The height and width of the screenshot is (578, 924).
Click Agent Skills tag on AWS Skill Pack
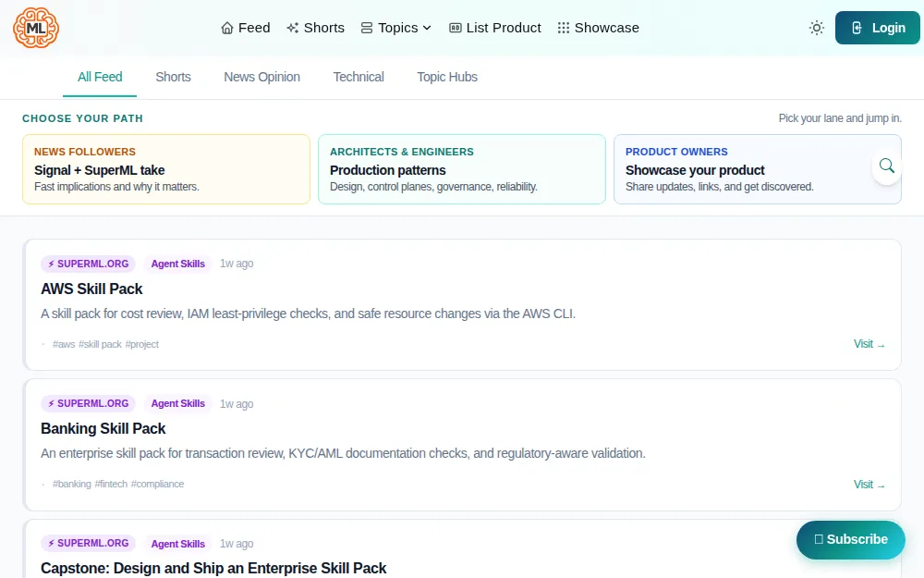point(178,264)
